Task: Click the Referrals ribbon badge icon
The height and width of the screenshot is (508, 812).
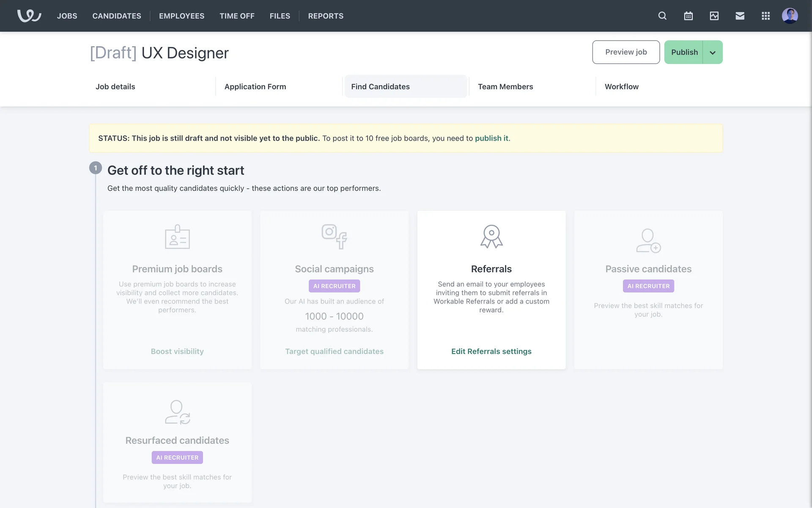Action: click(491, 236)
